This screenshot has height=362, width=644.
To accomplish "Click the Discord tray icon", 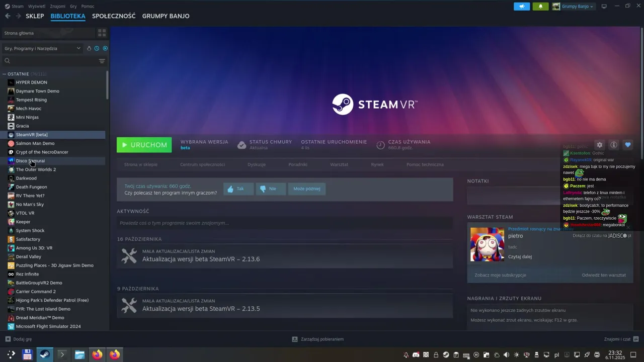I will click(416, 355).
